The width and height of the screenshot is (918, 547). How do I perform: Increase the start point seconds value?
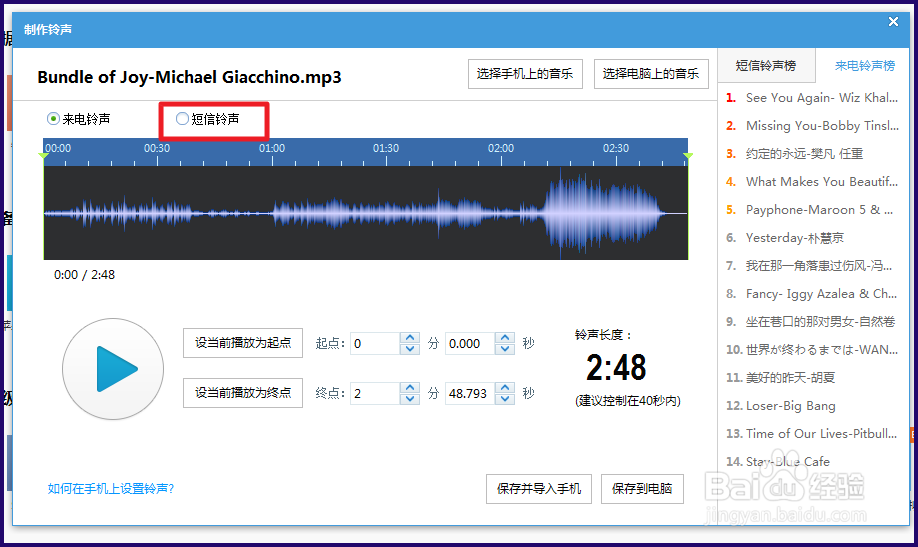[x=505, y=338]
